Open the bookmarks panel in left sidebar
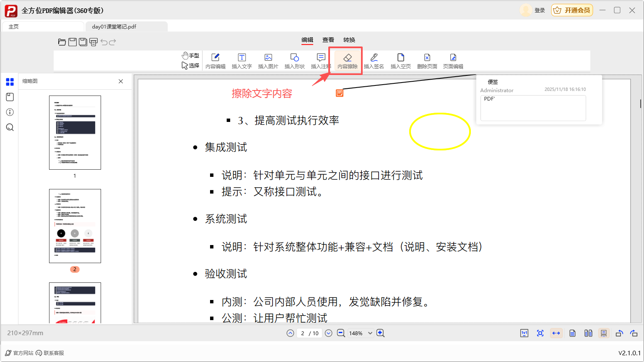Image resolution: width=644 pixels, height=362 pixels. pyautogui.click(x=10, y=97)
